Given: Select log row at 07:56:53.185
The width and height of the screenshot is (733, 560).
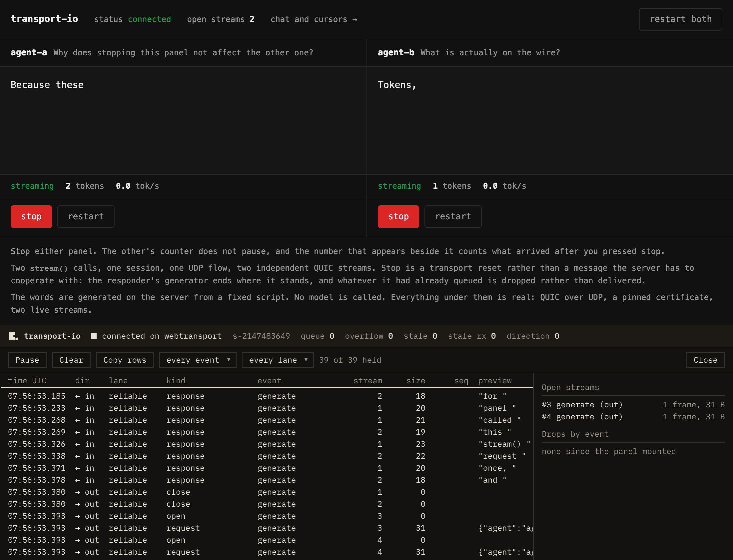Looking at the screenshot, I should [x=267, y=396].
